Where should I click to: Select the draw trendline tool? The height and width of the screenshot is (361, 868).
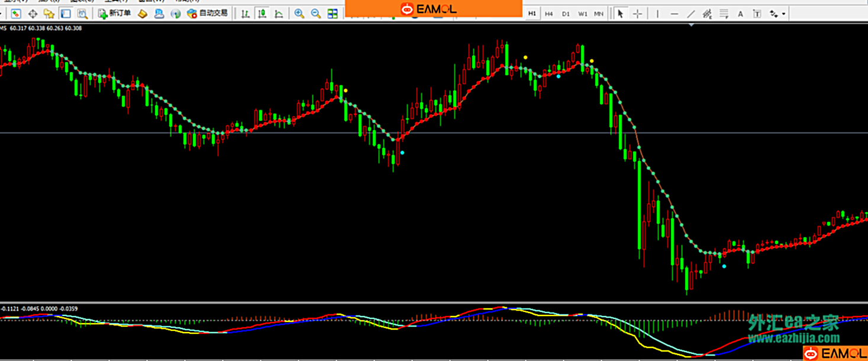click(x=690, y=14)
